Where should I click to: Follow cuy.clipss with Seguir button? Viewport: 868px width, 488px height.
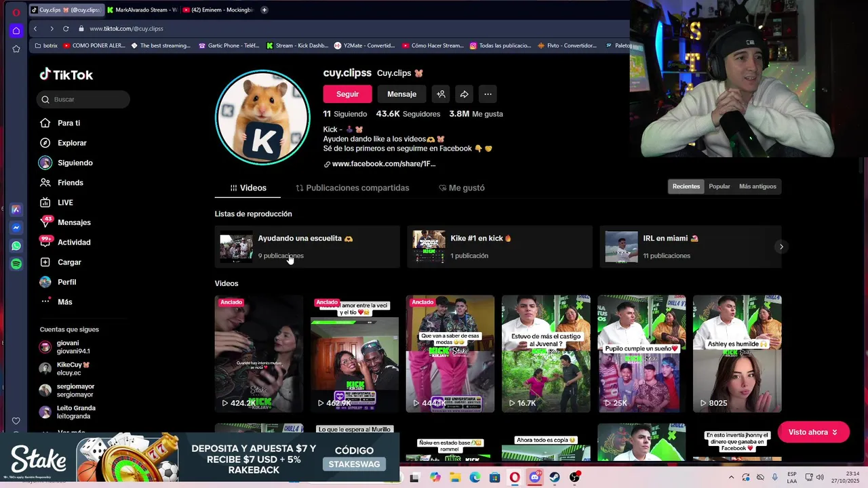pyautogui.click(x=347, y=94)
